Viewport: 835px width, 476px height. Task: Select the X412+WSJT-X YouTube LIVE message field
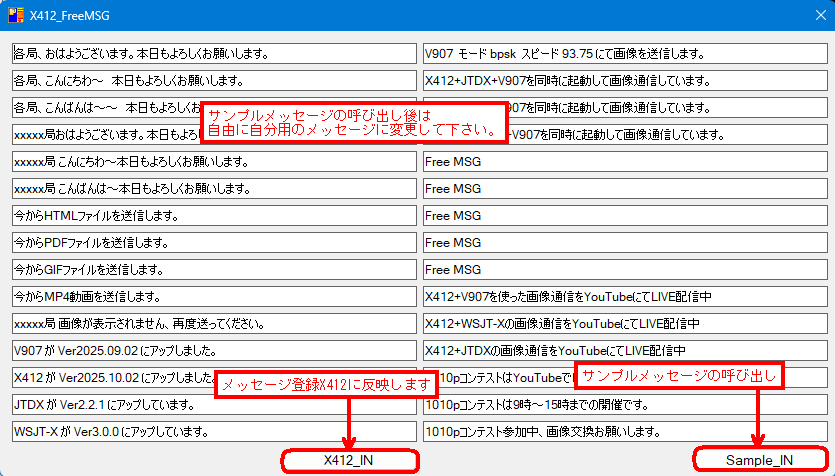pos(624,323)
